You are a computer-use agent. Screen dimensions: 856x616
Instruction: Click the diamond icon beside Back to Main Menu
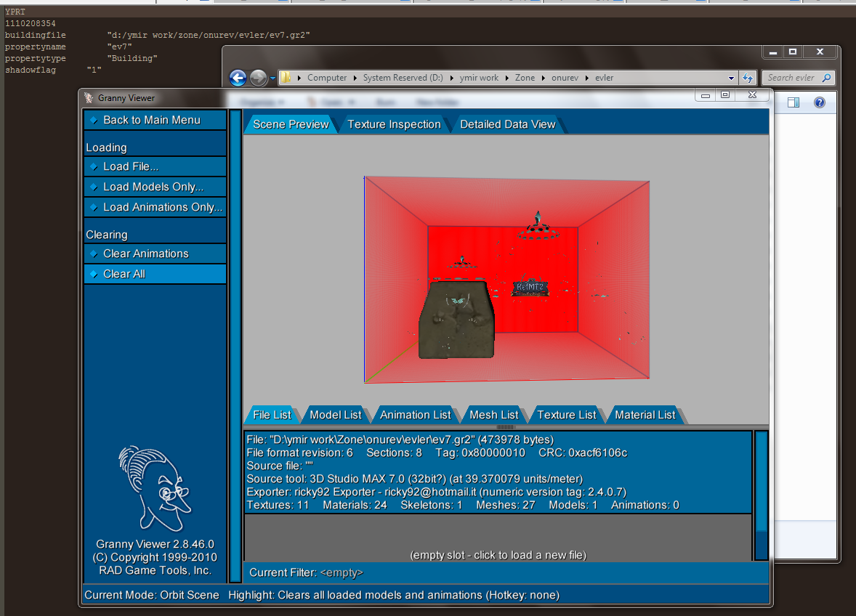coord(94,120)
